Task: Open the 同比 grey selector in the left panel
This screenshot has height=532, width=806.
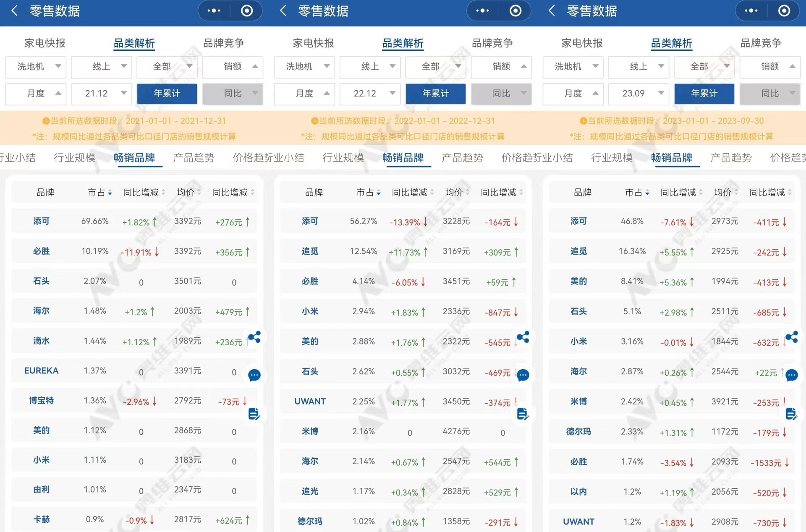Action: tap(233, 93)
